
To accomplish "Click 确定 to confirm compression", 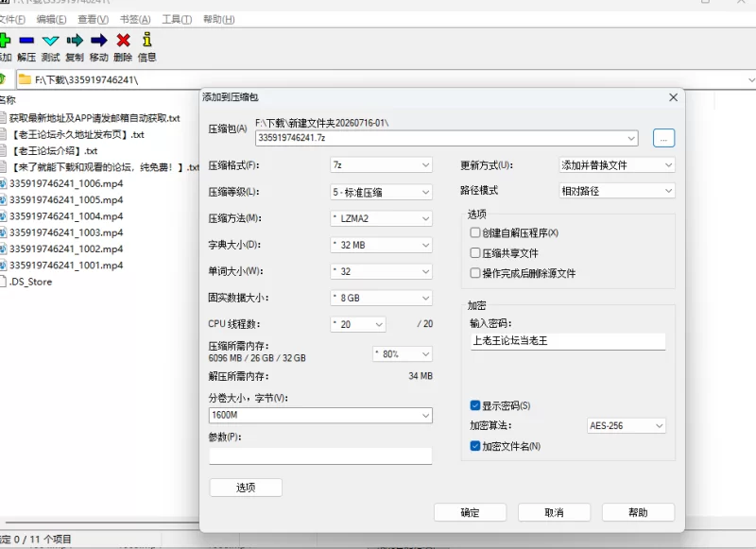I will [470, 512].
